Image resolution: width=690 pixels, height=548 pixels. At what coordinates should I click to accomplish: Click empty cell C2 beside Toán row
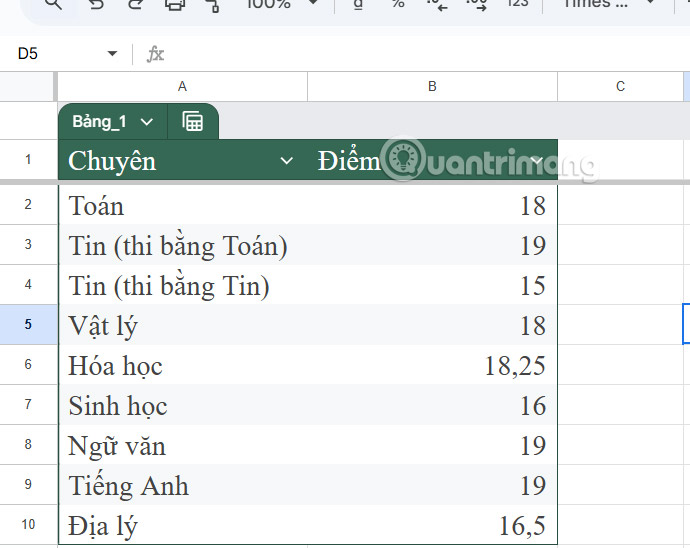pos(620,205)
